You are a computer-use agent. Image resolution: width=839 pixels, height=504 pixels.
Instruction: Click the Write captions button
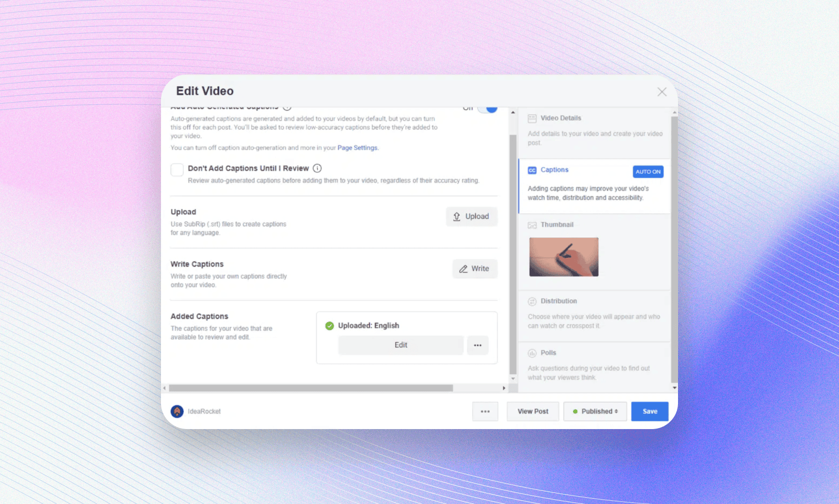click(x=475, y=269)
